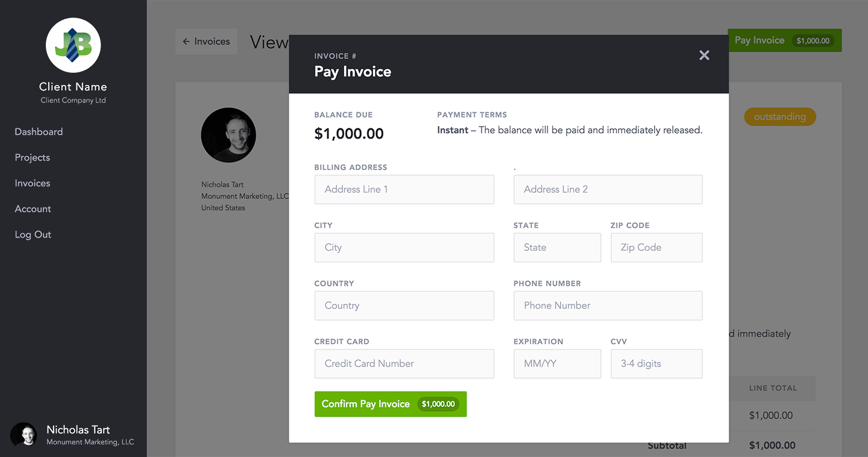The image size is (868, 457).
Task: Click the CVV 3-4 digits field
Action: tap(656, 364)
